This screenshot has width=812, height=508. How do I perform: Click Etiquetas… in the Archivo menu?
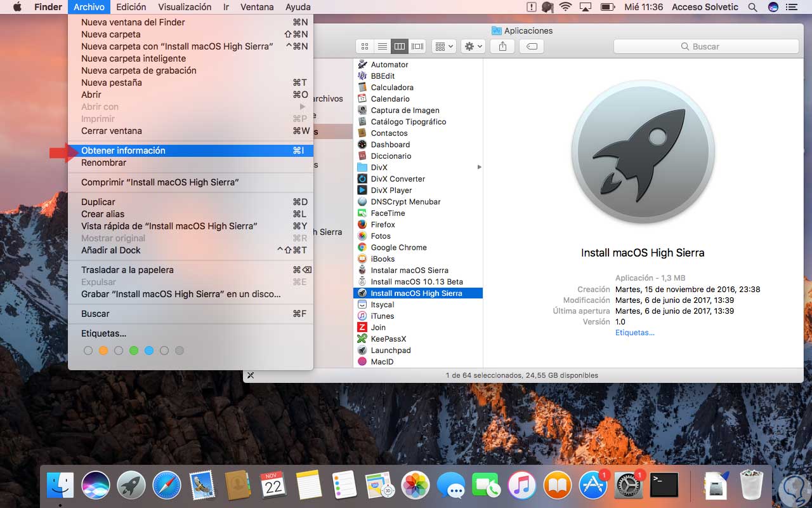190,333
